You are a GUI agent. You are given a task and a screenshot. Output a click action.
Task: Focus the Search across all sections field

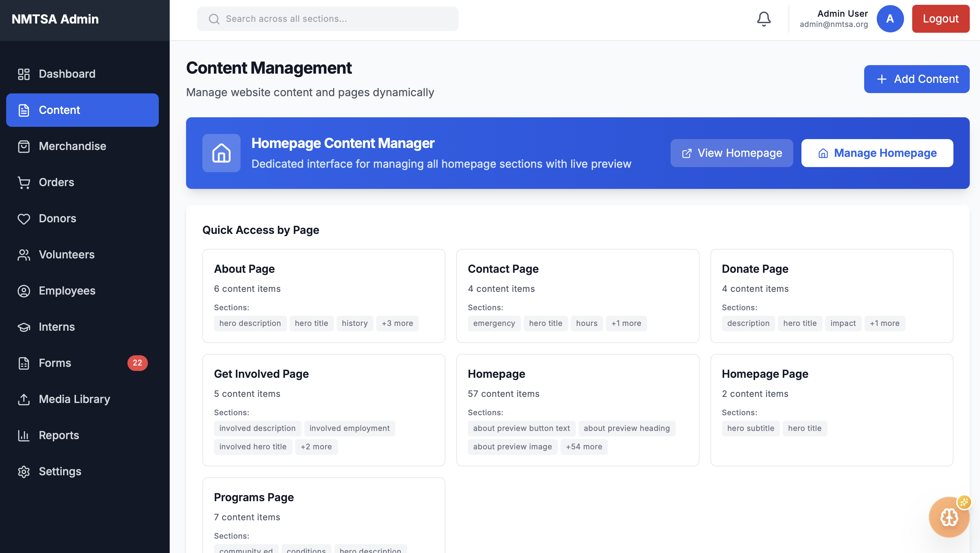(327, 19)
